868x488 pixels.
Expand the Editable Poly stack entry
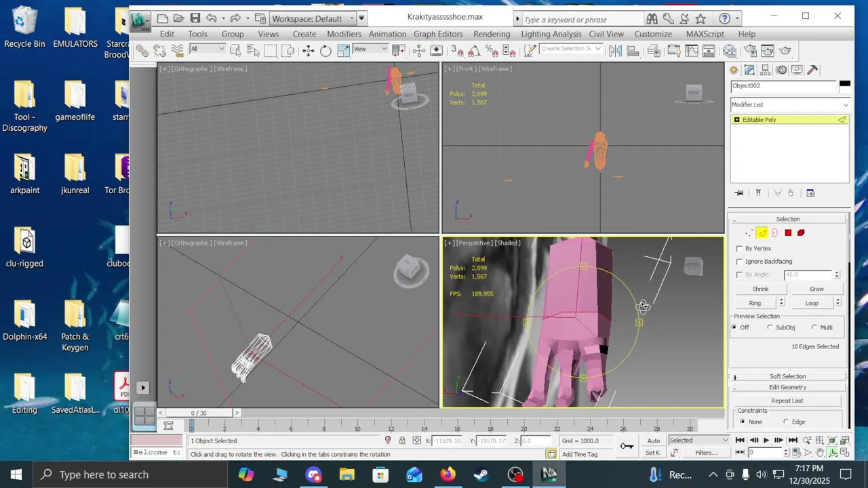tap(736, 119)
